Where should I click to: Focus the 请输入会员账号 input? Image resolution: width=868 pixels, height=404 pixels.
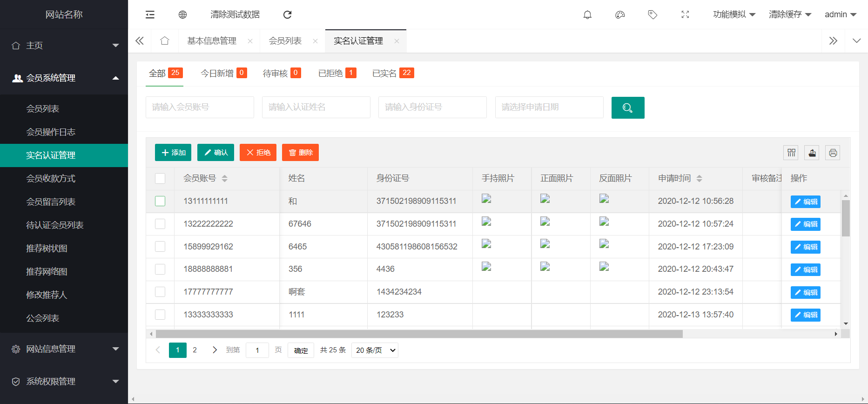click(x=200, y=108)
